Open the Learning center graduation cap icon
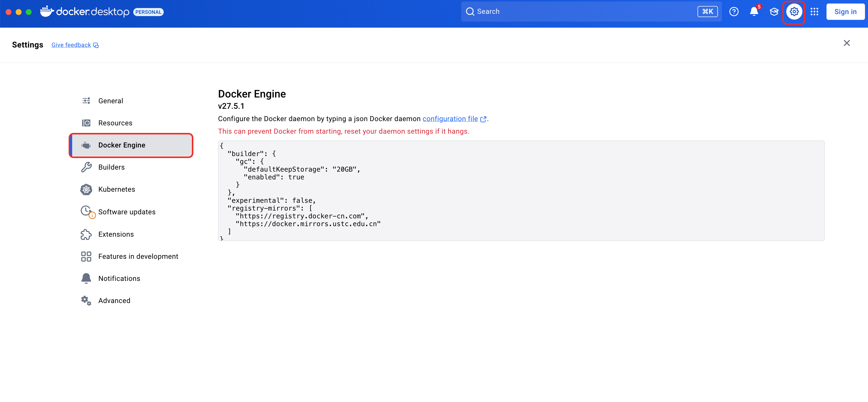868x402 pixels. click(x=774, y=12)
